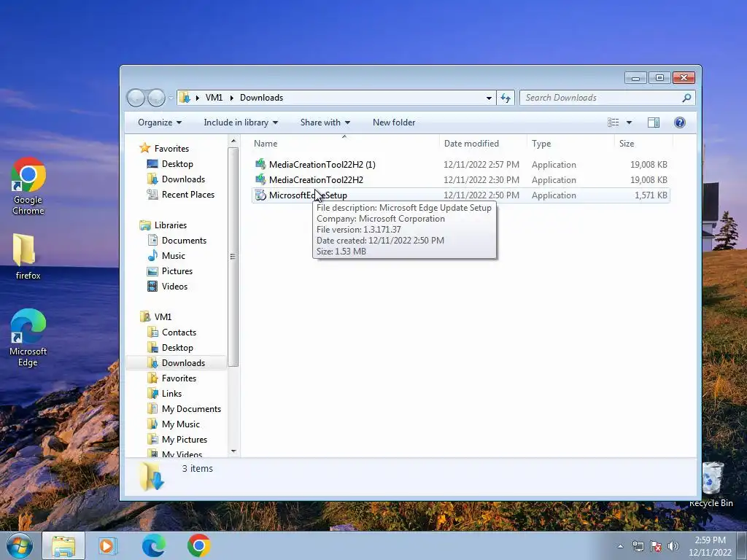Select Downloads under VM1
This screenshot has width=747, height=560.
pos(183,363)
